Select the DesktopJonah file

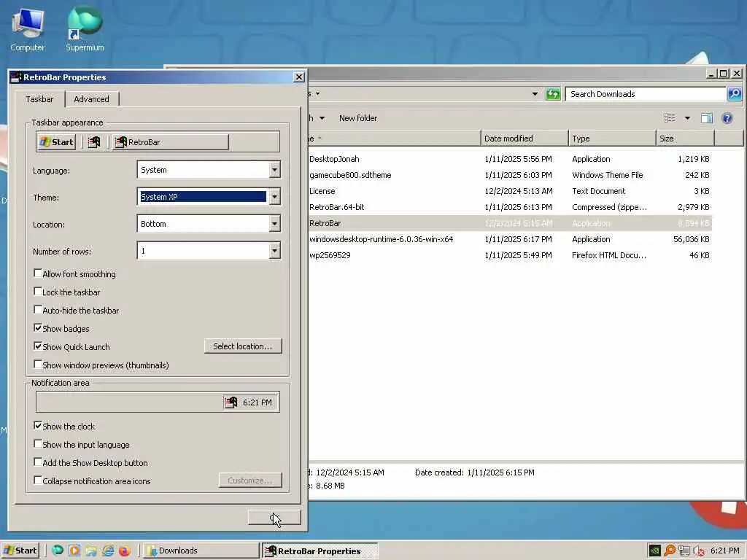coord(334,159)
